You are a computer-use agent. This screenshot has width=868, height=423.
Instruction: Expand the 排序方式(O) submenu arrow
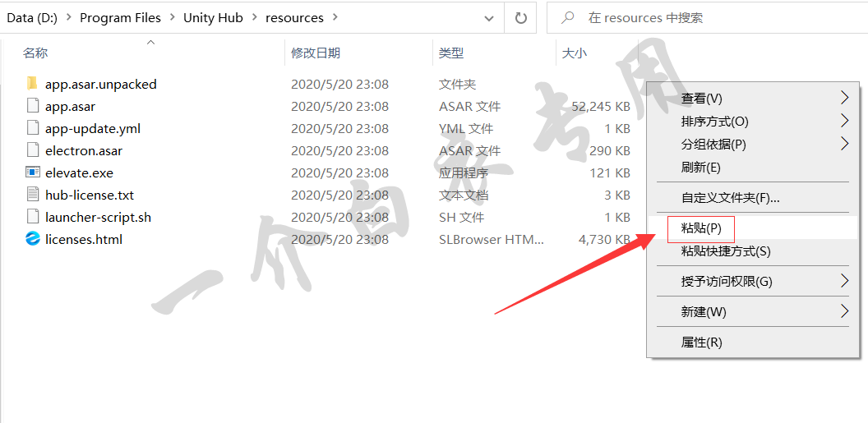click(844, 121)
